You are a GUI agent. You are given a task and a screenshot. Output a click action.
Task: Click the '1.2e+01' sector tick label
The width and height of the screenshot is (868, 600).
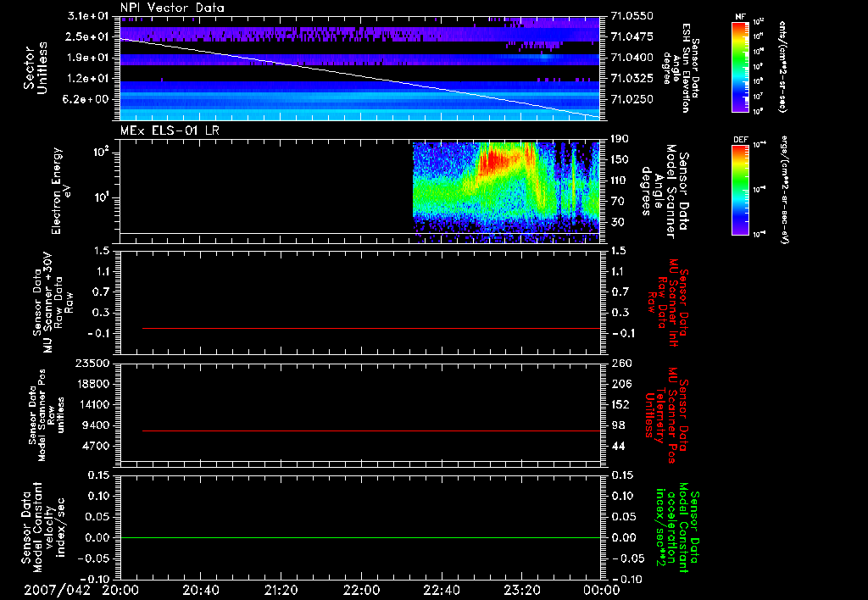coord(87,79)
